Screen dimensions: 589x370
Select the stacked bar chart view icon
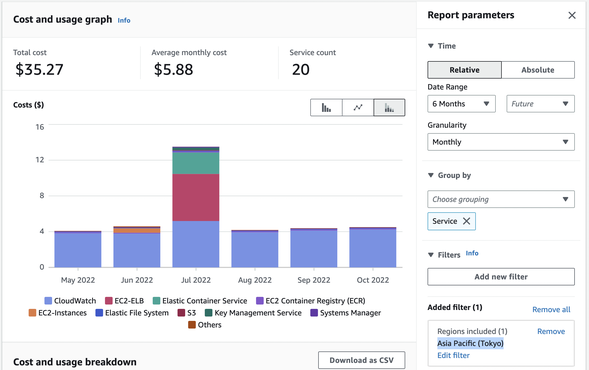click(389, 108)
